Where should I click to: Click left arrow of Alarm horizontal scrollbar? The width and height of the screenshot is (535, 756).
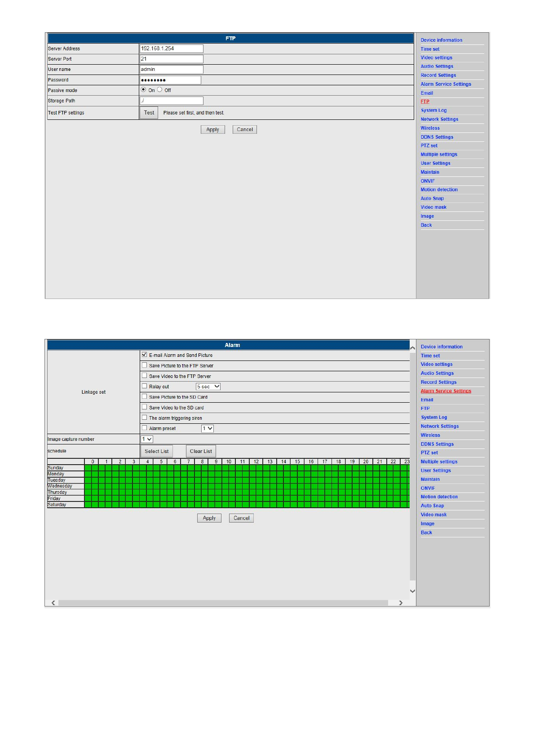(x=53, y=603)
